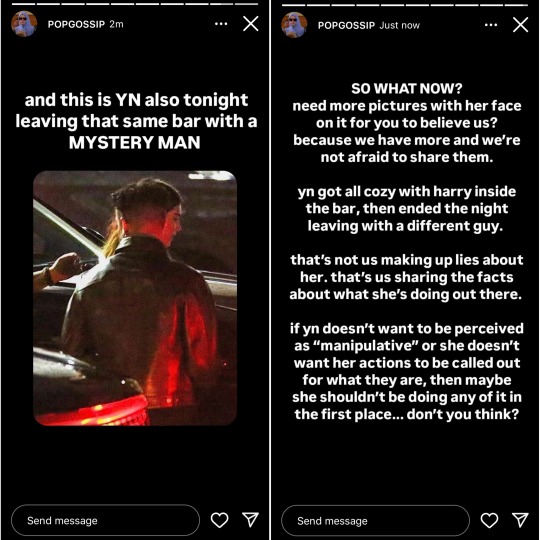This screenshot has height=540, width=540.
Task: Open POPGOSSIP username on the Just now story
Action: [x=346, y=25]
